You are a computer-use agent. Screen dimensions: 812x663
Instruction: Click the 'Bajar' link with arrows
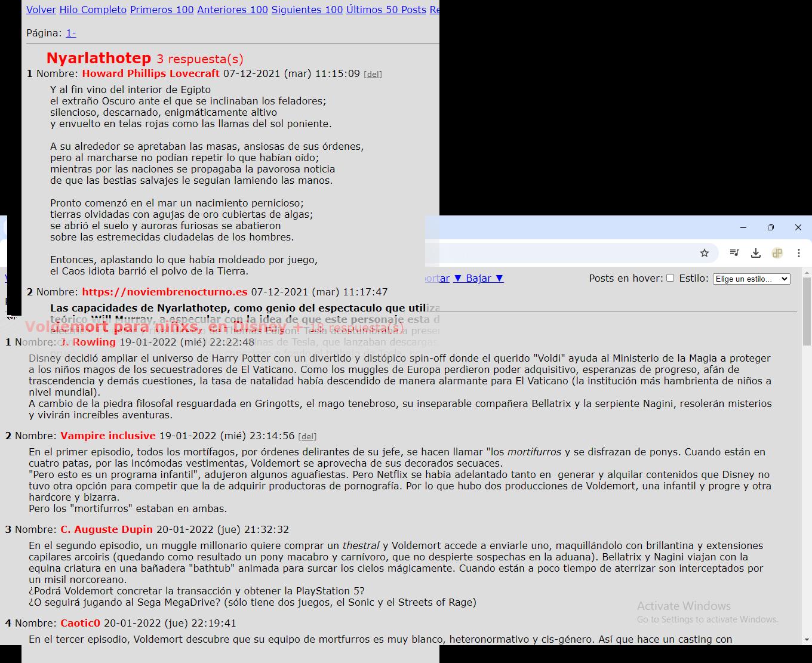(479, 278)
